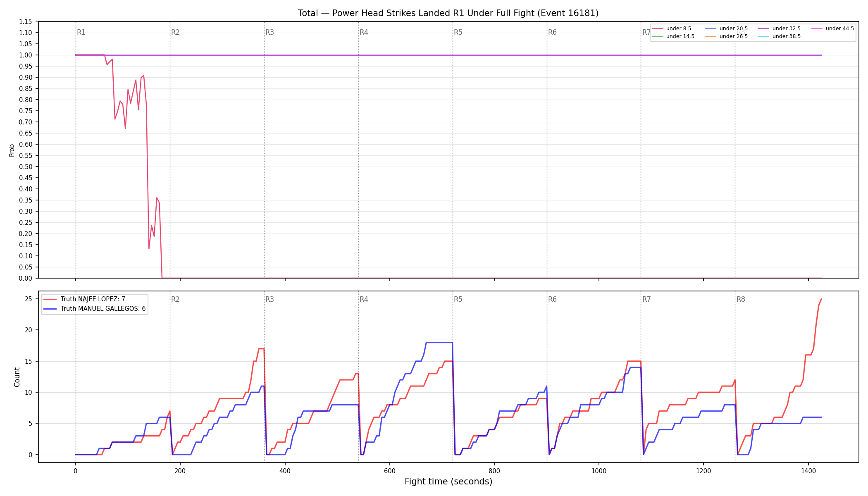Click the R2 round label in the top chart

(x=175, y=32)
